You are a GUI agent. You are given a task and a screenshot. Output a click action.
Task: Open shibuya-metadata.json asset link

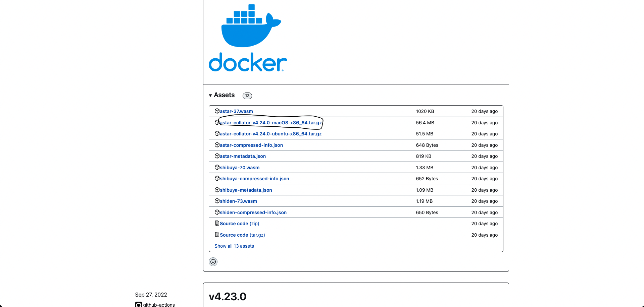(x=246, y=190)
